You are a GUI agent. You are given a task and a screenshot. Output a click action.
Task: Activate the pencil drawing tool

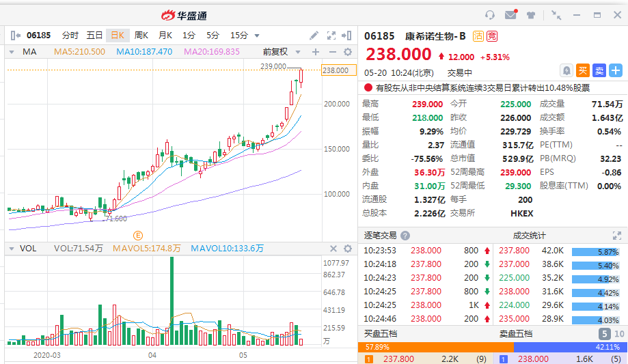(314, 36)
